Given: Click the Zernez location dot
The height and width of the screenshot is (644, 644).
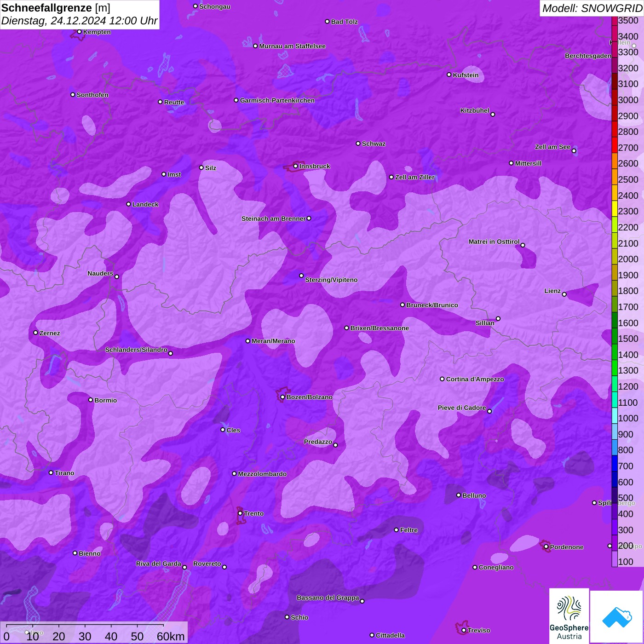Looking at the screenshot, I should [35, 333].
